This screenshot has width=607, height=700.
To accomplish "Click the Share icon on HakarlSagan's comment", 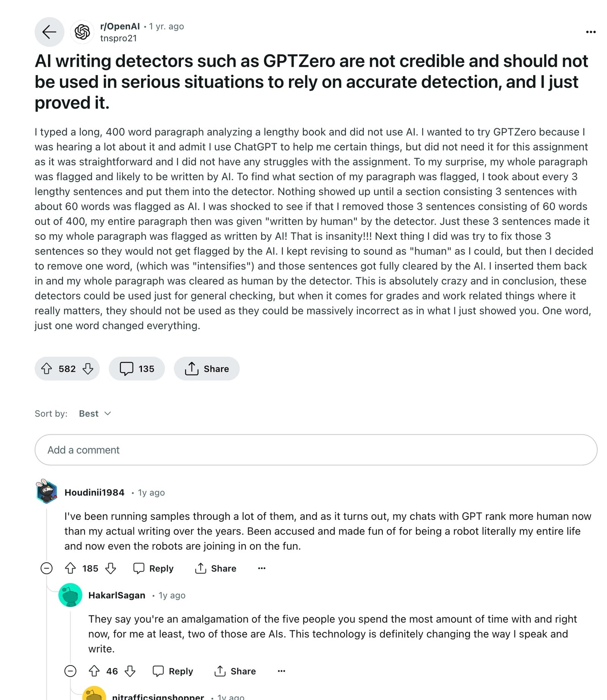I will click(235, 671).
